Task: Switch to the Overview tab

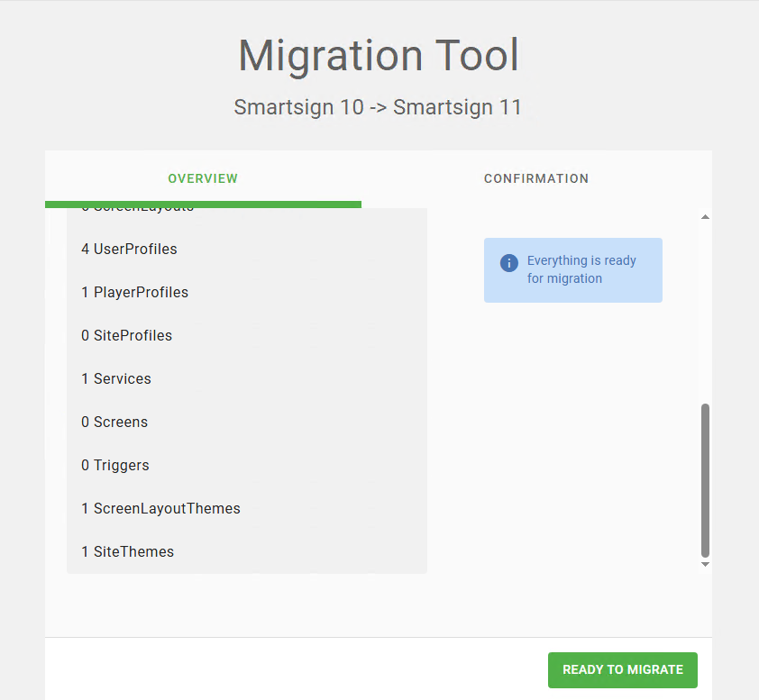Action: (203, 178)
